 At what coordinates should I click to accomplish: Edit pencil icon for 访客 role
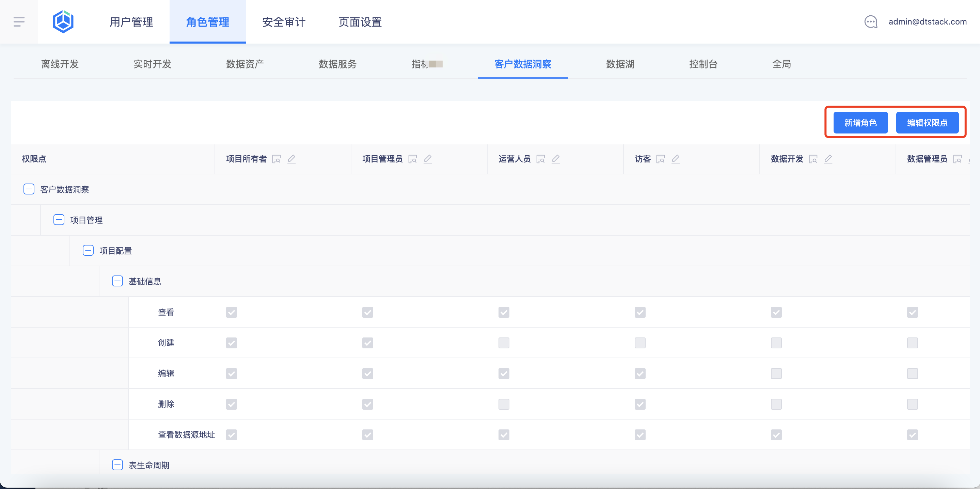click(676, 159)
